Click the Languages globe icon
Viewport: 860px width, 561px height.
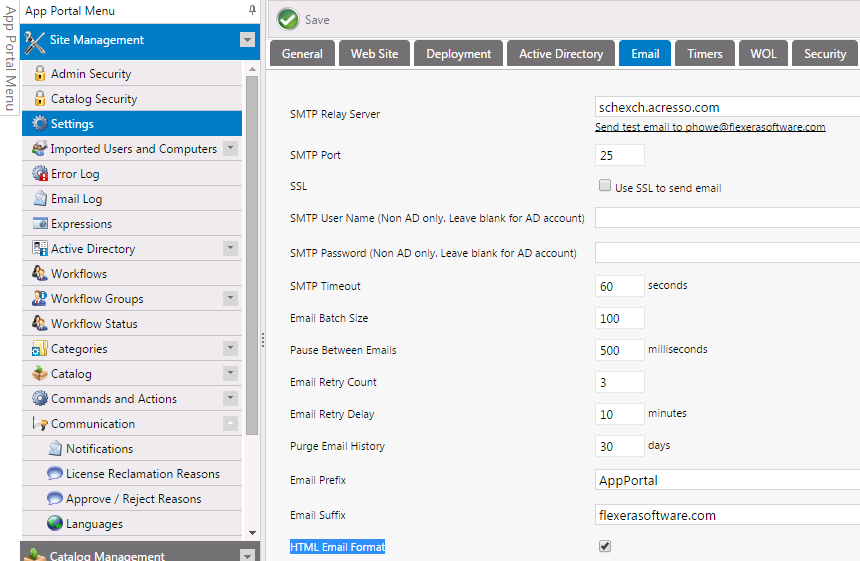click(56, 524)
